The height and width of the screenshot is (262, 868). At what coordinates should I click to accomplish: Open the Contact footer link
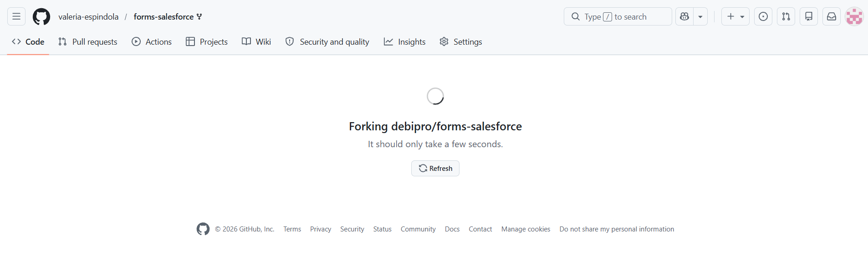(480, 229)
